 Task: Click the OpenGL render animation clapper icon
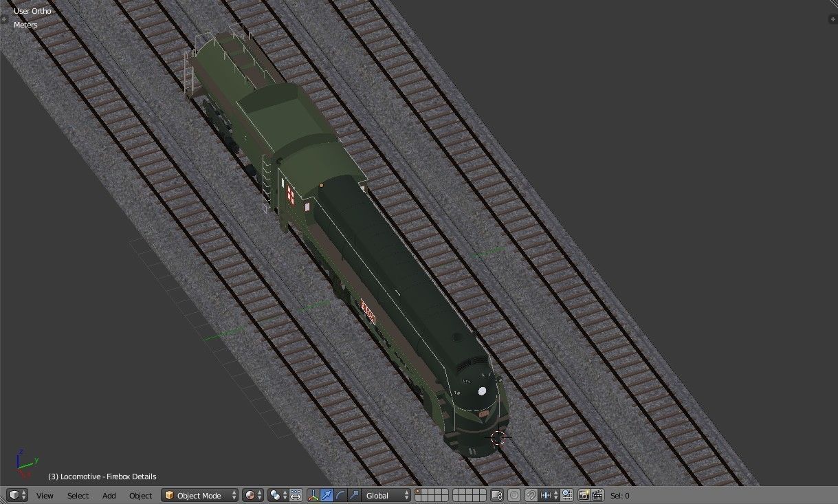[x=597, y=495]
